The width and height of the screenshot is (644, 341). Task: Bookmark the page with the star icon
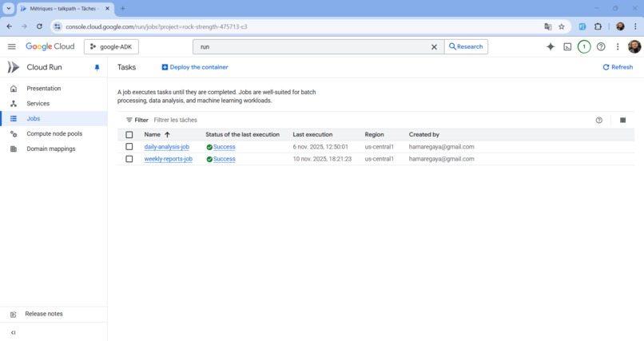(562, 26)
